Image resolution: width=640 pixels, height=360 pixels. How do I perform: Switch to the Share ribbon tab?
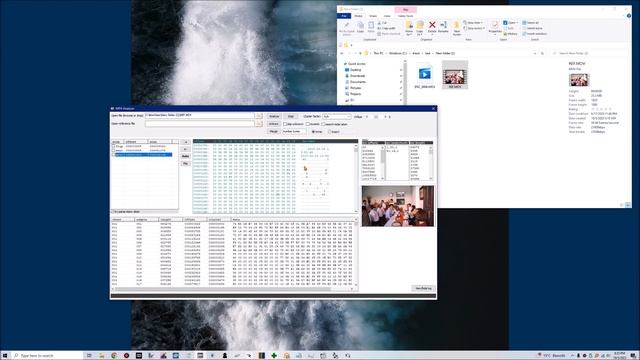[x=373, y=16]
